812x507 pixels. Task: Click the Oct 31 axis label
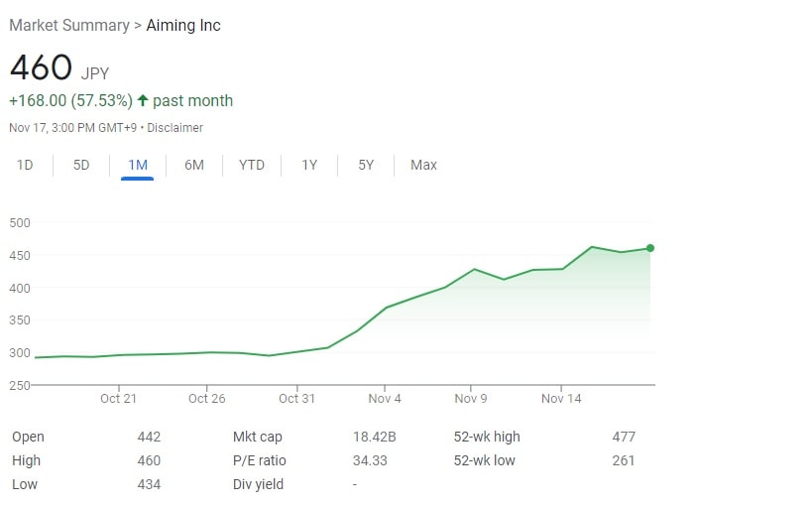tap(296, 399)
